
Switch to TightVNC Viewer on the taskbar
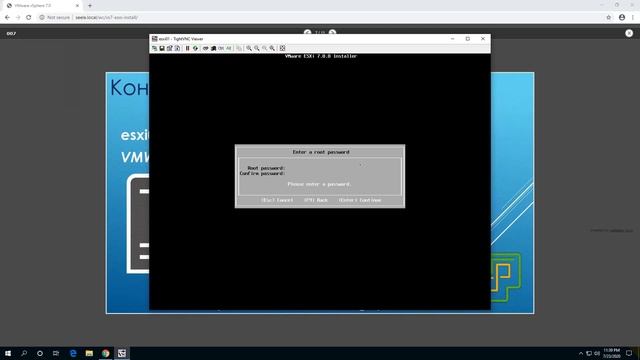tap(122, 353)
